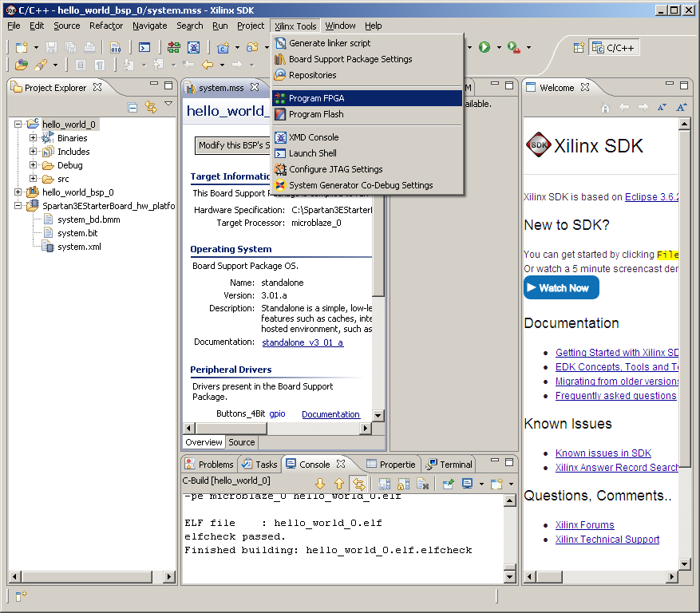Open the Display Selected Console dropdown
Viewport: 700px width, 613px height.
[481, 484]
